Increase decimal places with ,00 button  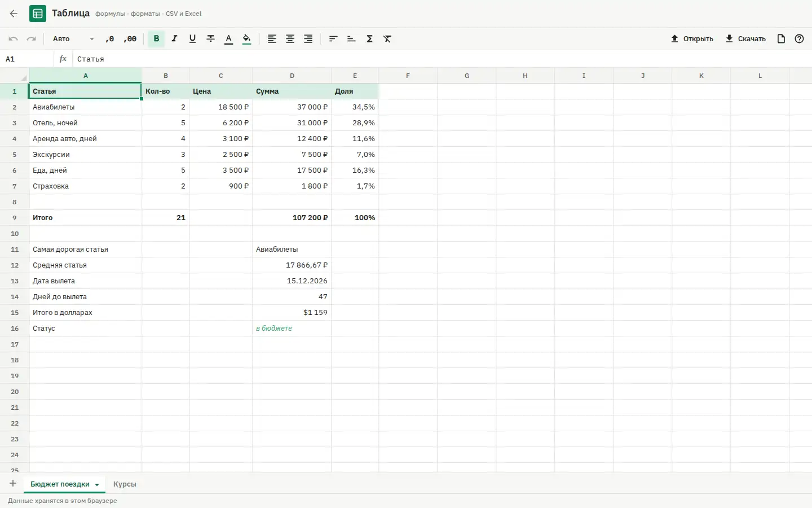coord(130,39)
